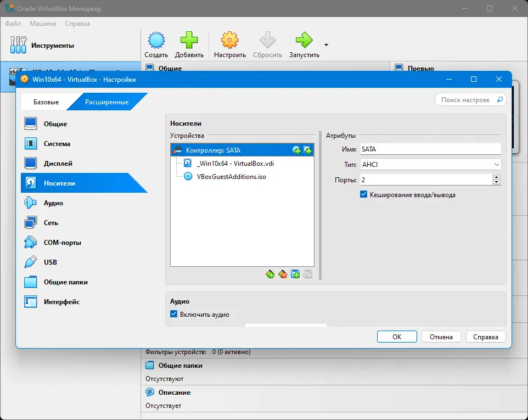Open the Дисплей settings category

tap(84, 164)
